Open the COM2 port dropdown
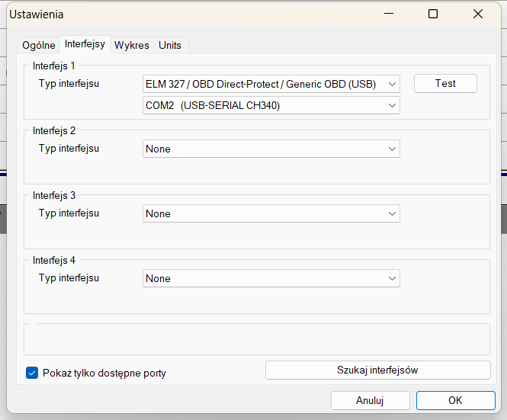507x420 pixels. click(271, 105)
